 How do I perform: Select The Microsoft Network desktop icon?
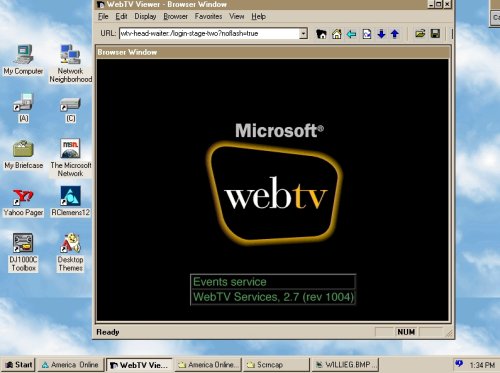point(71,158)
